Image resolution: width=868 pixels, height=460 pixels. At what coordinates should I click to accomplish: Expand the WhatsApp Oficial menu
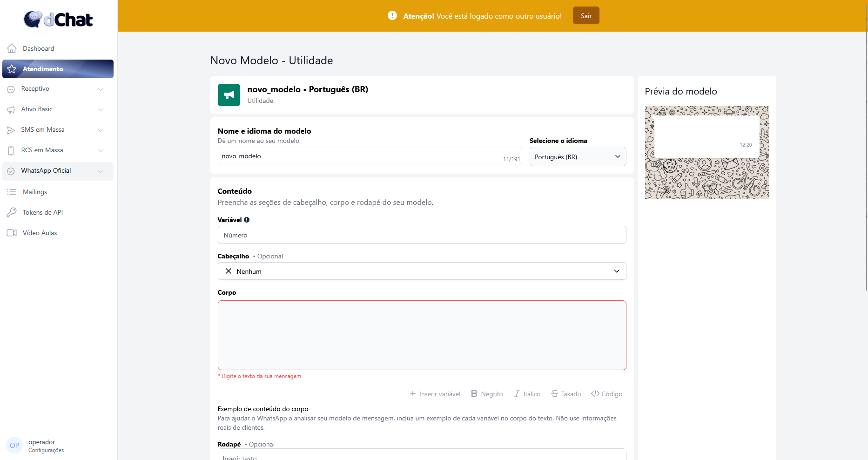(58, 171)
